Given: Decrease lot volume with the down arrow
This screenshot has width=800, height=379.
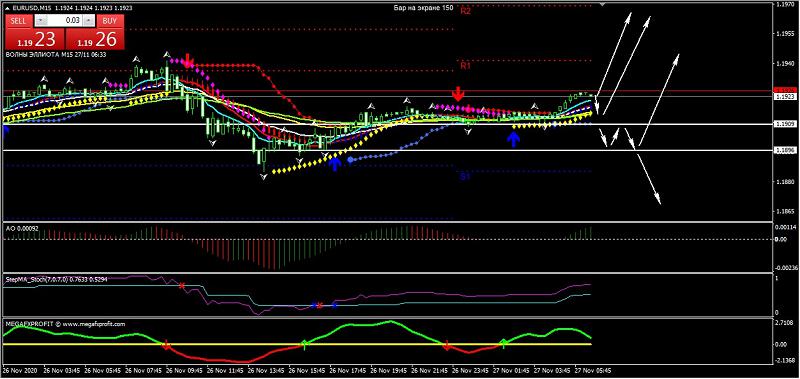Looking at the screenshot, I should 41,21.
